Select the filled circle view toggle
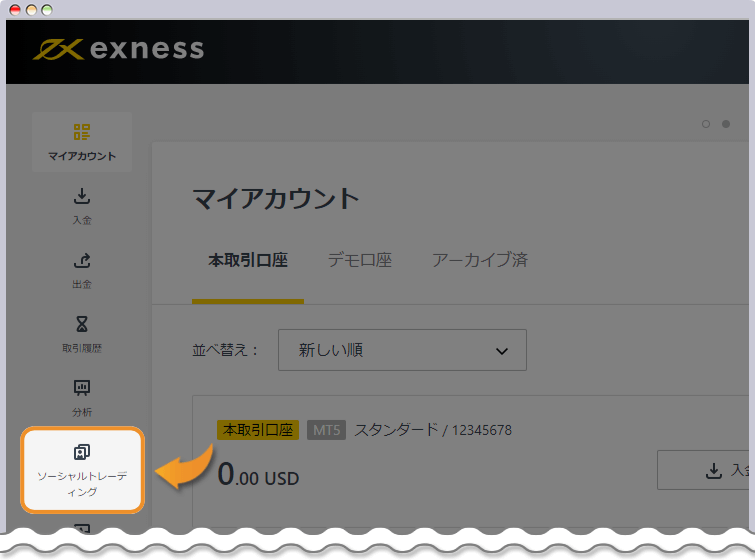 click(726, 124)
